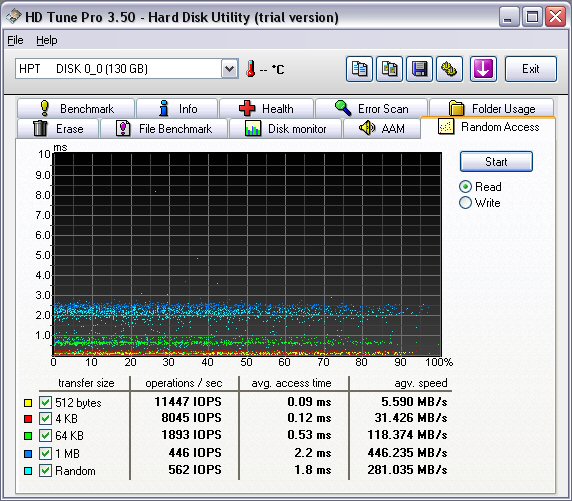Screen dimensions: 572x501
Task: Click the Exit button
Action: point(531,69)
